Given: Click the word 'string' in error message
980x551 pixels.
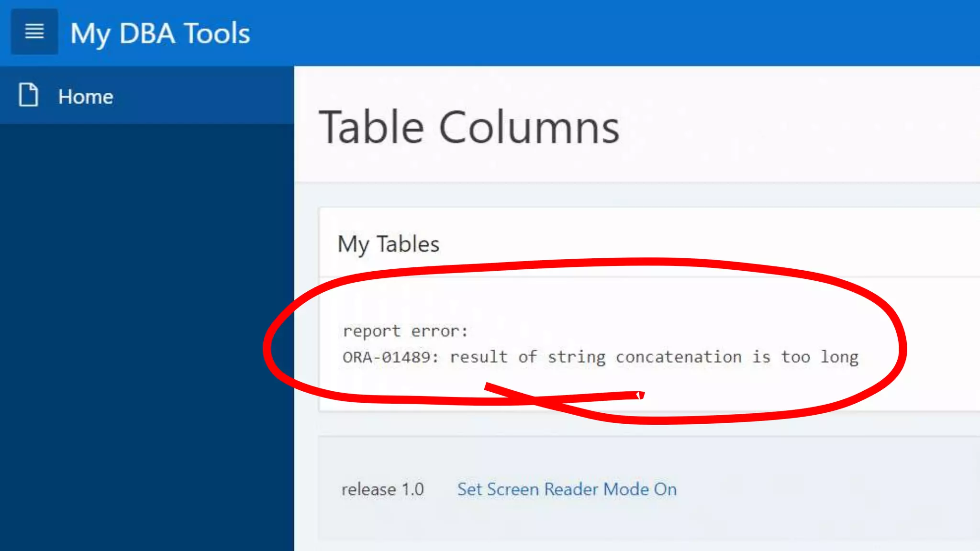Looking at the screenshot, I should pos(576,357).
